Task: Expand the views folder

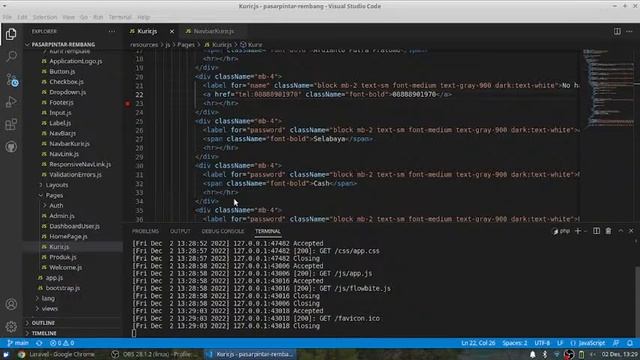Action: (49, 309)
